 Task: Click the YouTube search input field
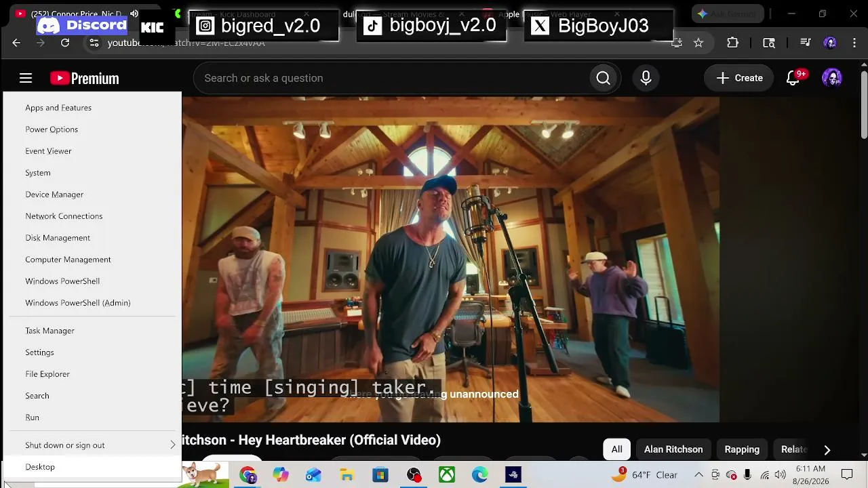point(392,78)
